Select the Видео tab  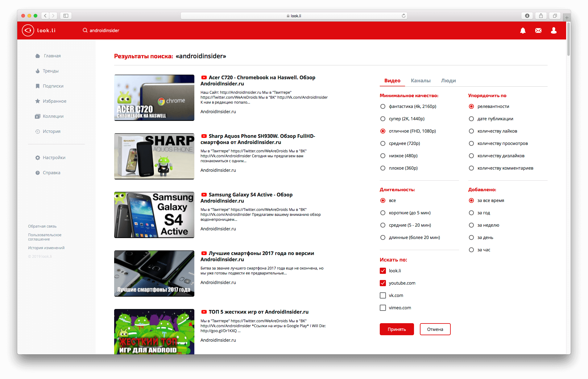pos(392,80)
